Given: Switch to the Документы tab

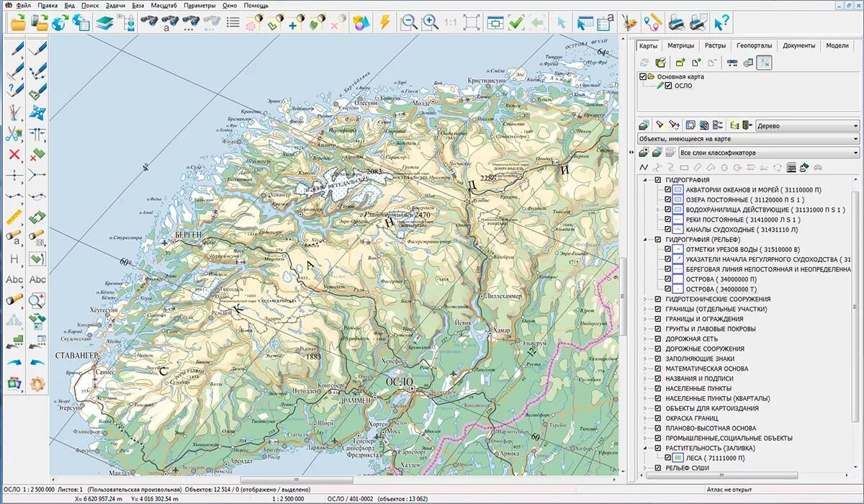Looking at the screenshot, I should coord(798,45).
